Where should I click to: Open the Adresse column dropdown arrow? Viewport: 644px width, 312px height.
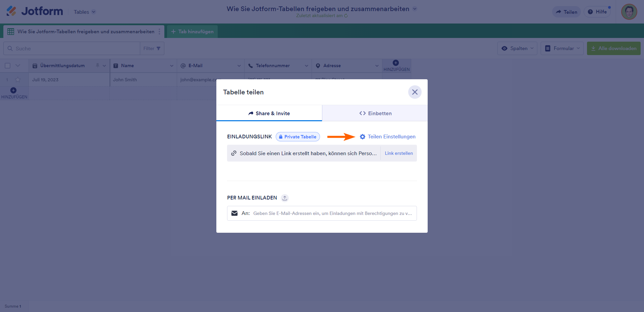click(377, 66)
